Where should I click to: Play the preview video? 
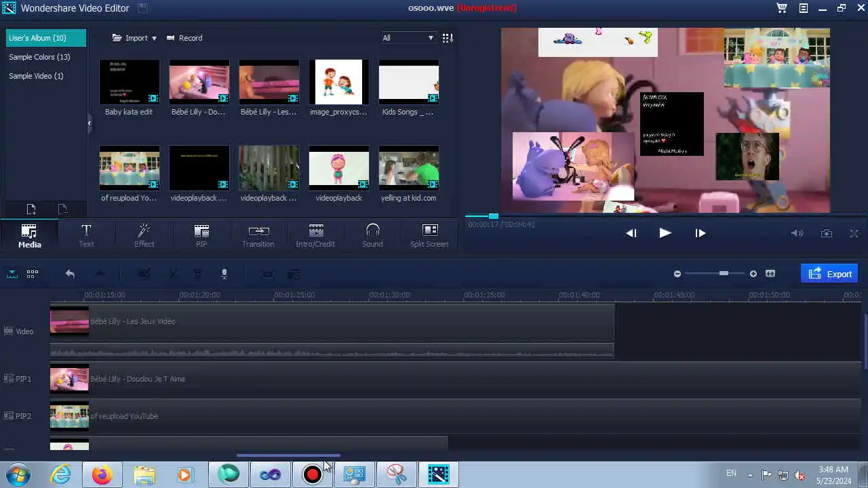(x=665, y=232)
